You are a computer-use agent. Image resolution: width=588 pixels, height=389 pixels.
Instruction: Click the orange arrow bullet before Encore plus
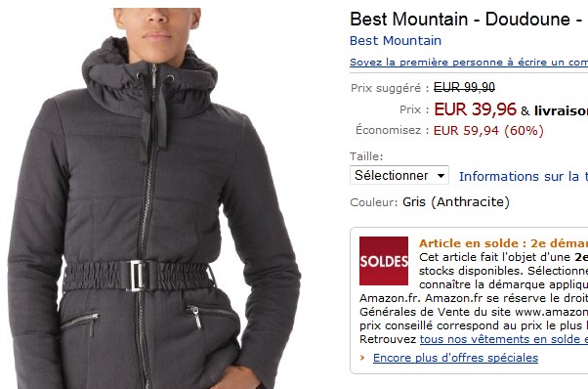(362, 358)
